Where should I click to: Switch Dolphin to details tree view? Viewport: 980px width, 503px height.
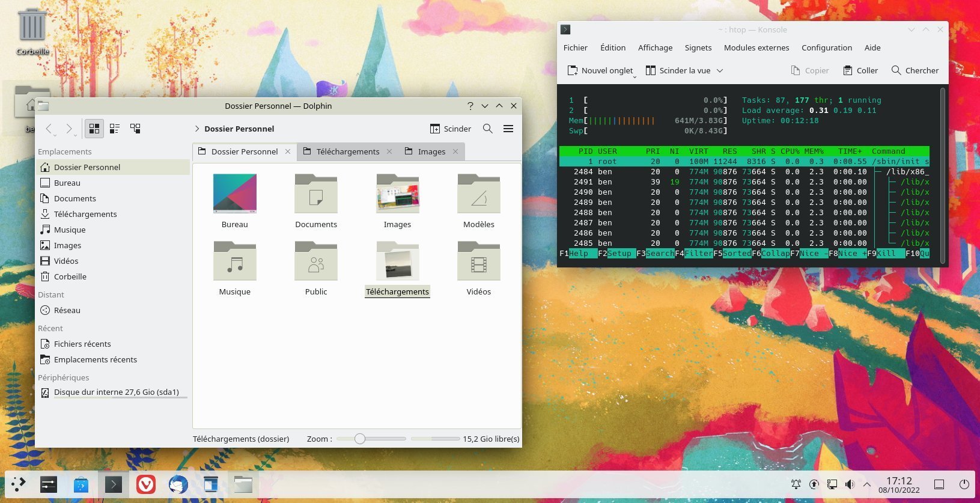(x=135, y=129)
